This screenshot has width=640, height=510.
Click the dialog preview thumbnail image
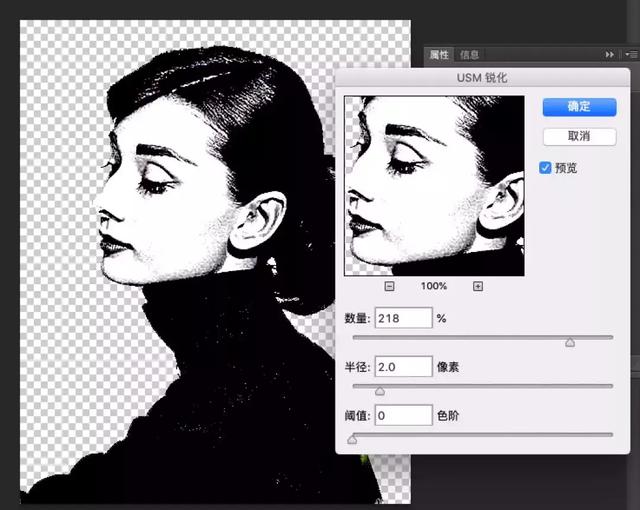click(434, 186)
